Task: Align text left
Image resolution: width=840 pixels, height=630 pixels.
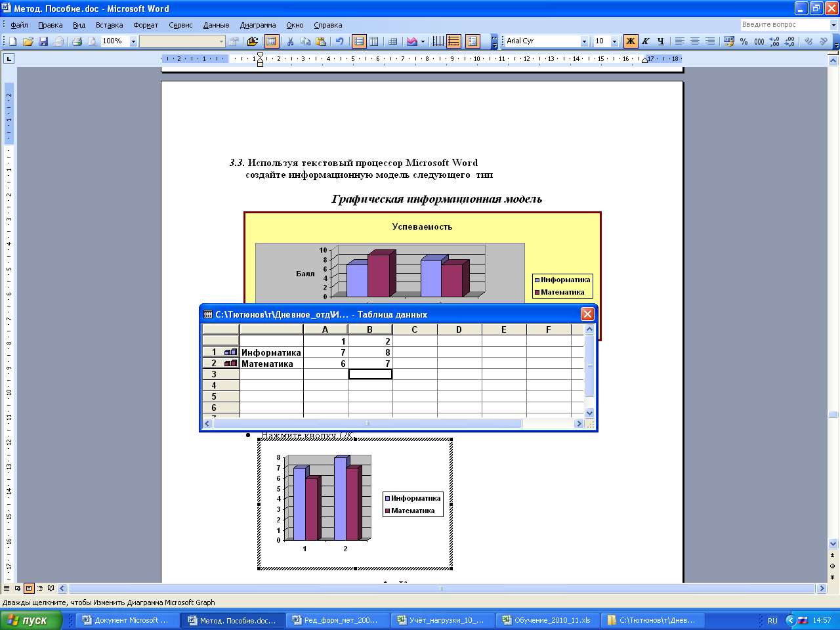Action: click(679, 41)
